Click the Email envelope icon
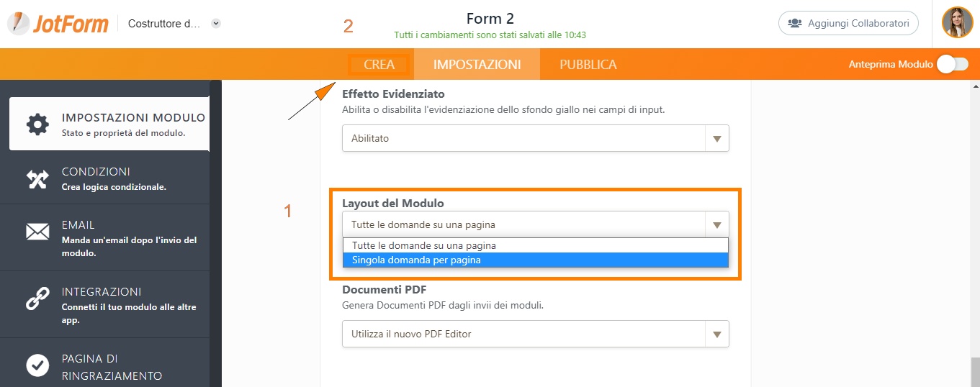Image resolution: width=980 pixels, height=387 pixels. tap(37, 232)
